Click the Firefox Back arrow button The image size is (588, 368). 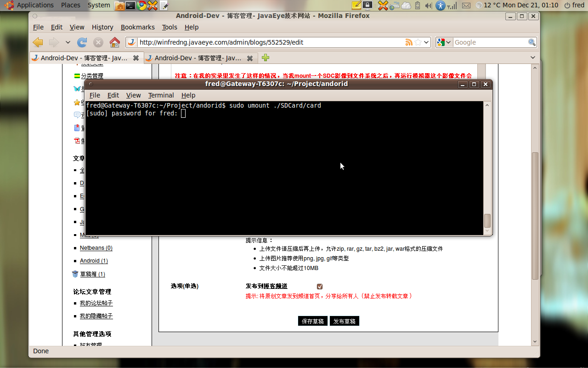pos(38,42)
